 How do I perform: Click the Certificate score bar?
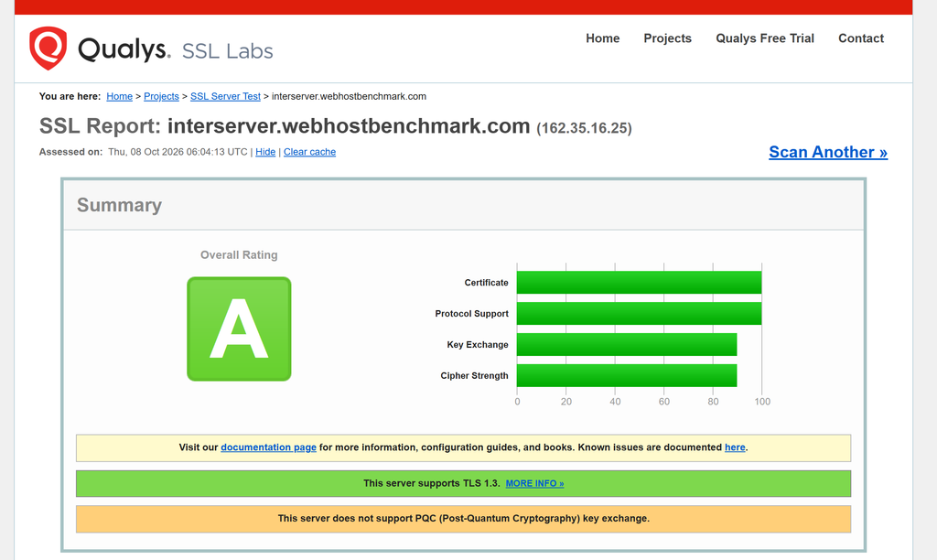pos(639,283)
